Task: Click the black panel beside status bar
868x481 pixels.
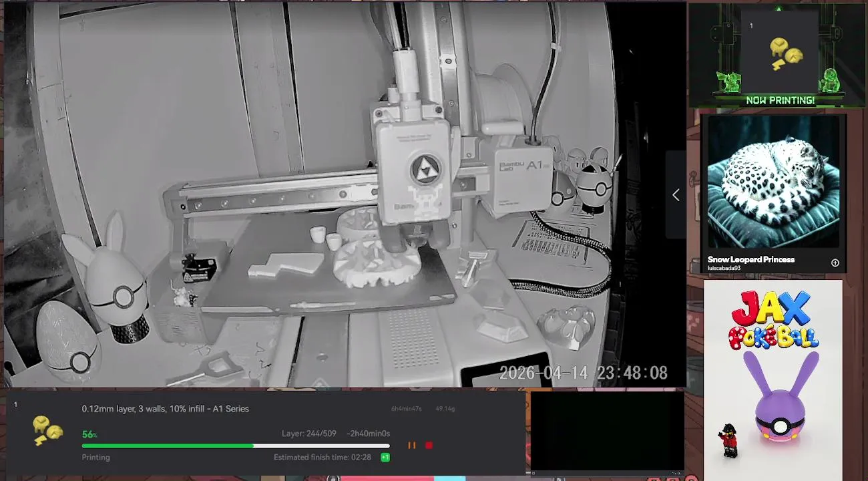Action: click(608, 431)
